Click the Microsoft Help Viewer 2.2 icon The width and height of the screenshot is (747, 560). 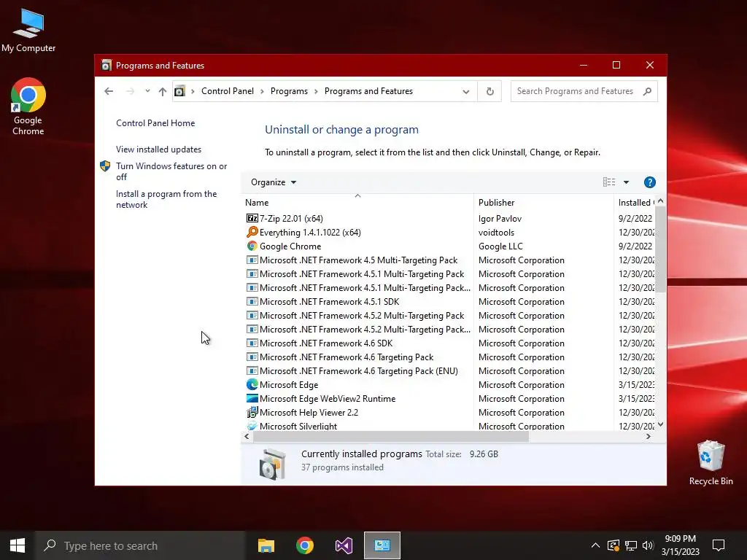[252, 413]
